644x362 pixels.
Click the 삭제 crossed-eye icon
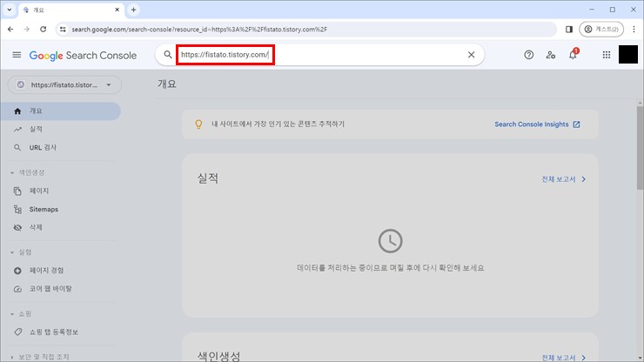click(x=17, y=228)
